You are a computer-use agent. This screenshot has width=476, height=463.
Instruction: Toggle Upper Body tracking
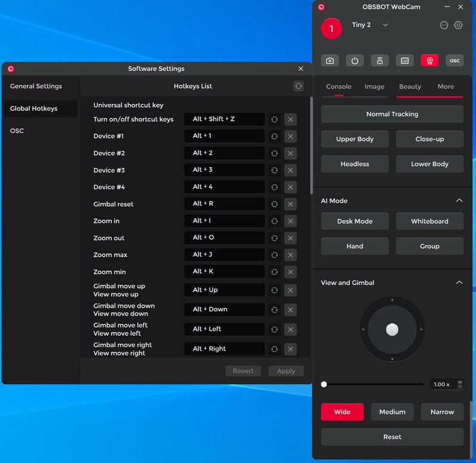355,139
